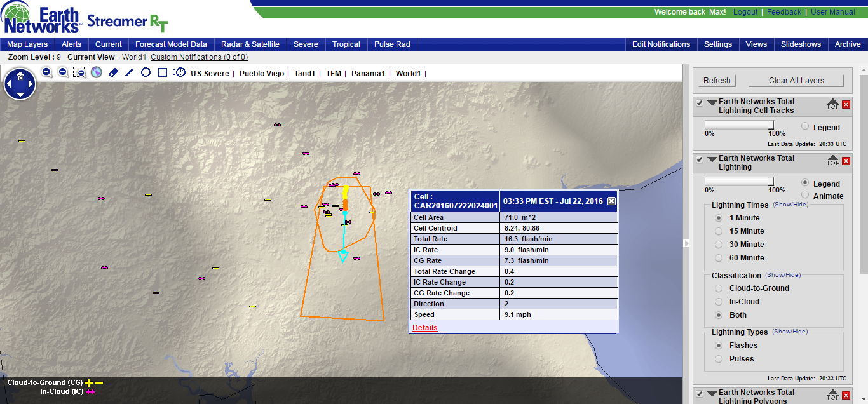
Task: Select Cloud-to-Ground classification
Action: tap(719, 288)
